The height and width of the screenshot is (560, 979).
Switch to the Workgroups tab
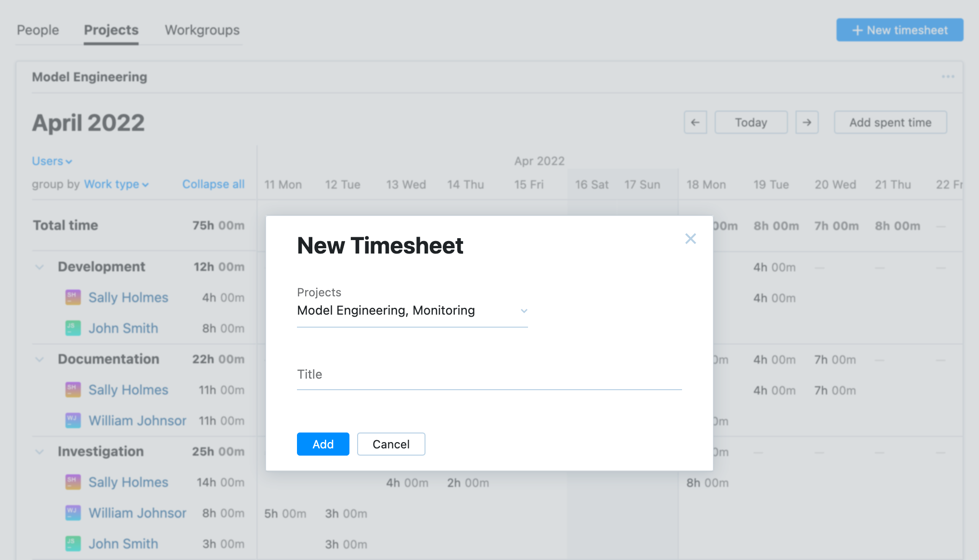tap(202, 30)
